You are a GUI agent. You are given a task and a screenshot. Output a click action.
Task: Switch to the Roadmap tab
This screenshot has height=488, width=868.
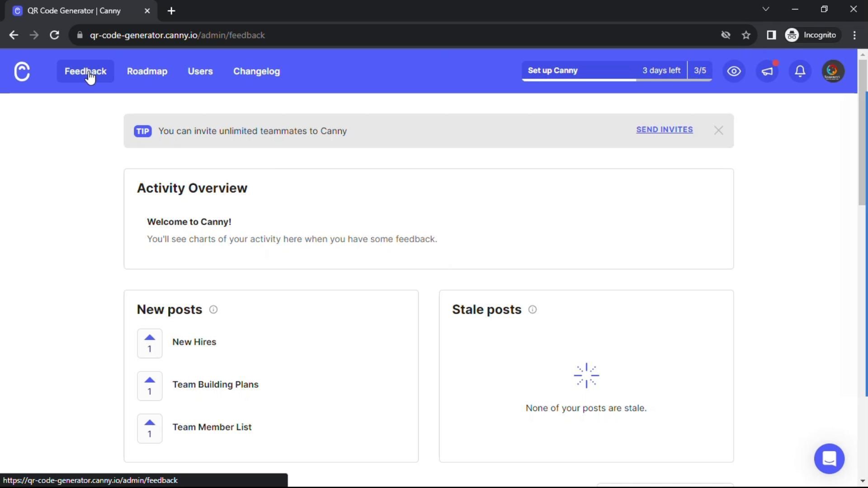[147, 71]
